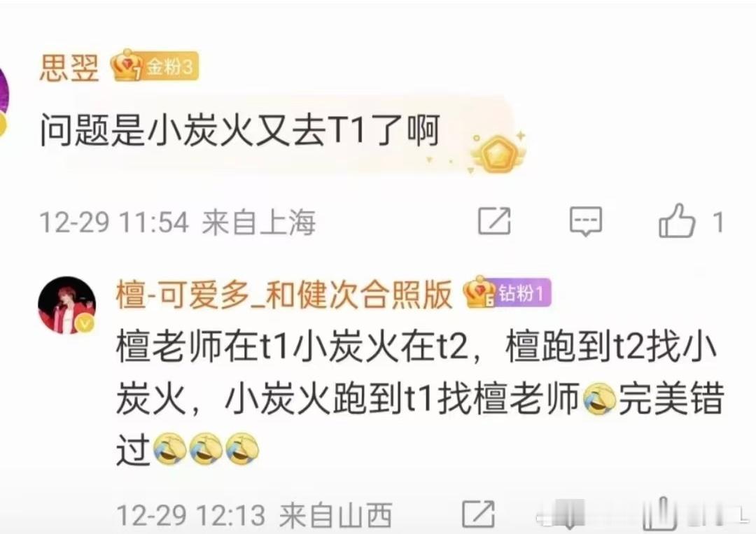Image resolution: width=756 pixels, height=534 pixels.
Task: Tap the blurred comment icon on the reply
Action: (x=569, y=514)
